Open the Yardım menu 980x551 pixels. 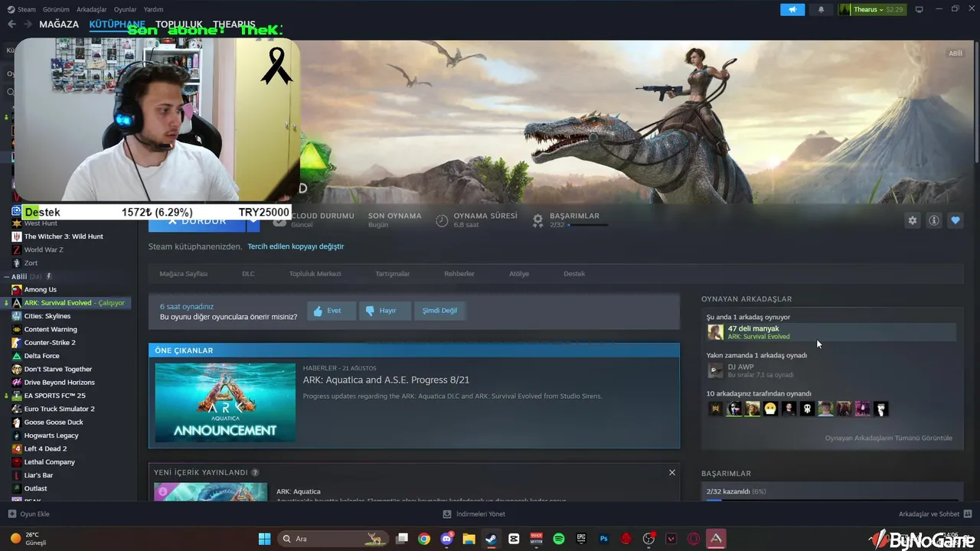tap(153, 9)
